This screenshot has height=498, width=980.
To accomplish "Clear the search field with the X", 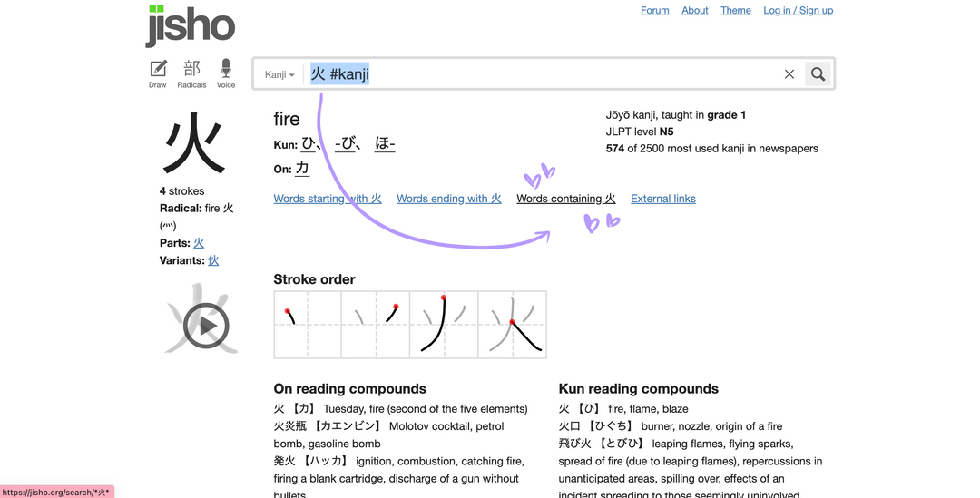I will [789, 74].
